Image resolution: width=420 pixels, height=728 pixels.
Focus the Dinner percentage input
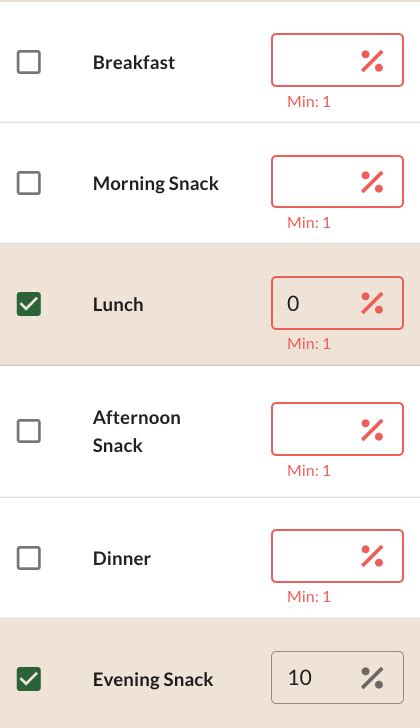(337, 556)
